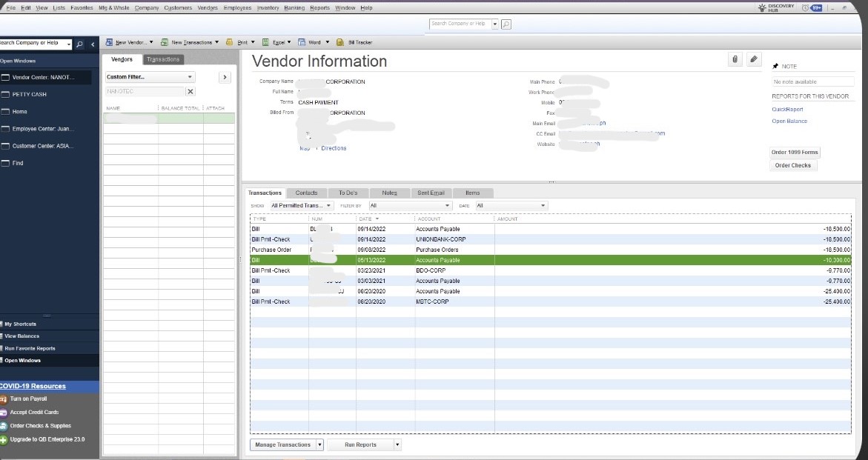Switch to the Contacts tab
Viewport: 868px width, 460px height.
[x=306, y=193]
